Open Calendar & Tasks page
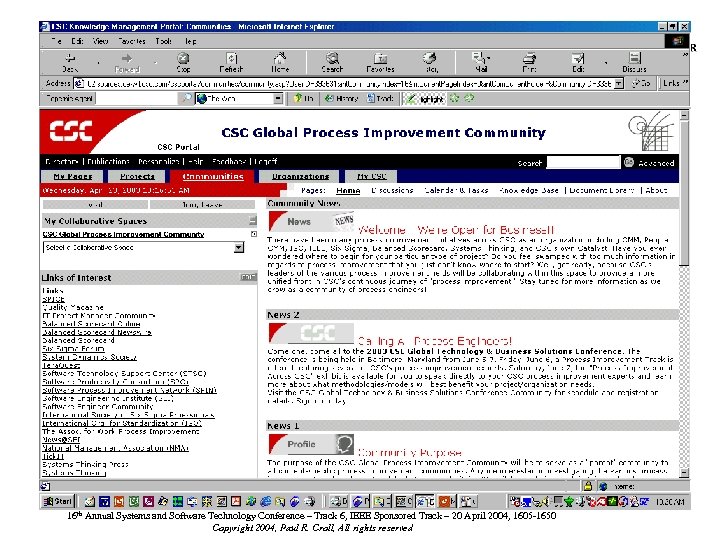Viewport: 720px width, 540px height. pos(456,190)
